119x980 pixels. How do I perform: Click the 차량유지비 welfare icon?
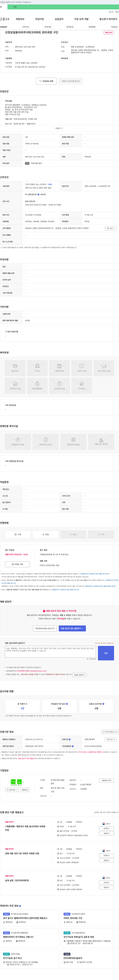point(59,368)
